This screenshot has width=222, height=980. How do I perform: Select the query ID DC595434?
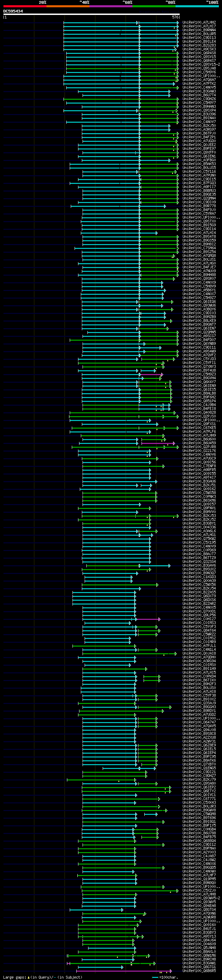(x=13, y=11)
